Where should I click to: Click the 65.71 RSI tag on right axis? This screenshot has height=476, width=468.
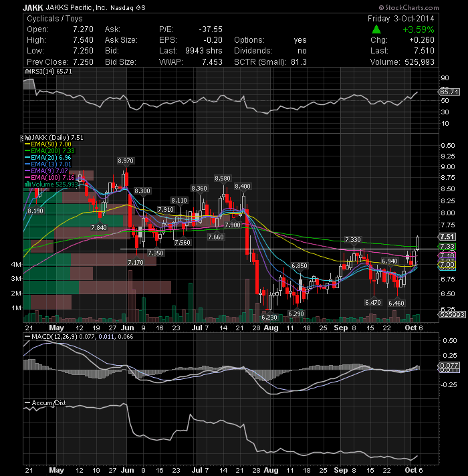(449, 92)
